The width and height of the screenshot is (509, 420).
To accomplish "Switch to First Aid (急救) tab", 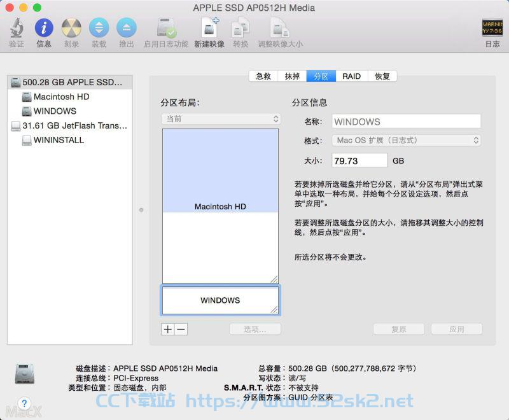I will tap(263, 76).
